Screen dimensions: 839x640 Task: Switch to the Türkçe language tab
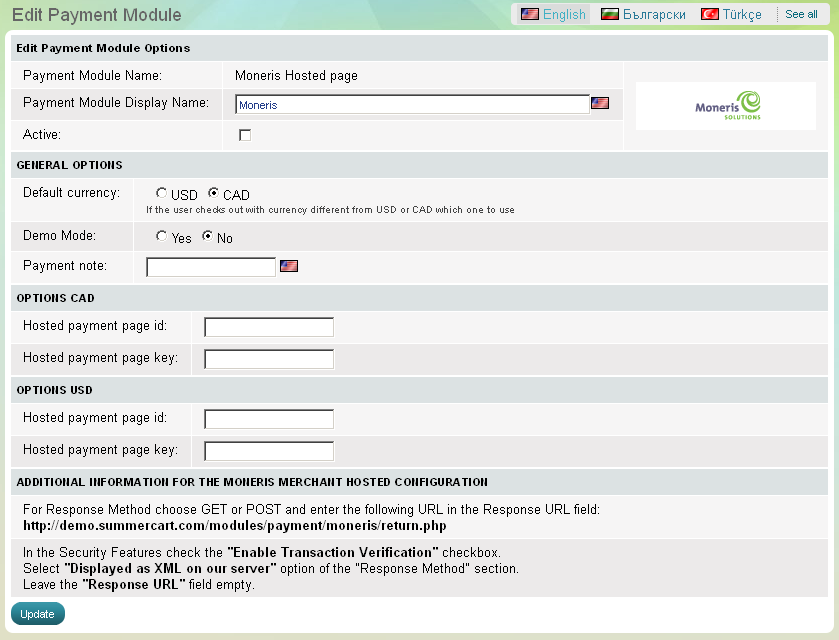click(742, 14)
